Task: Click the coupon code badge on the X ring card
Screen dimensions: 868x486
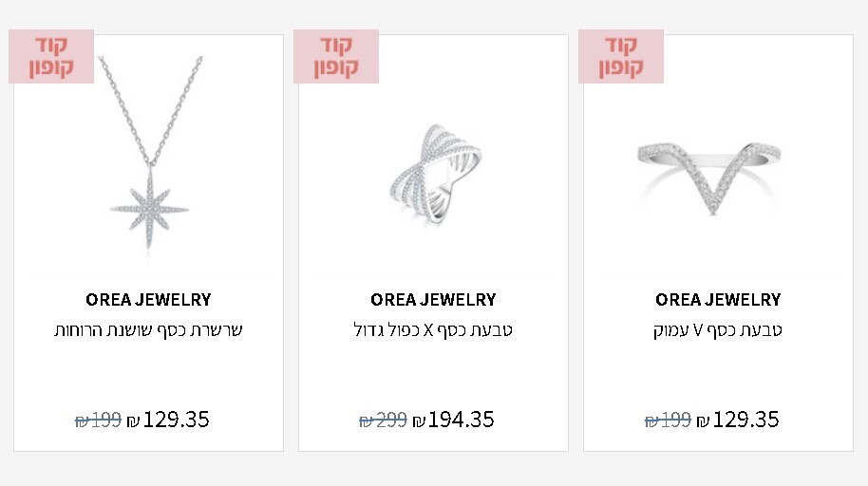Action: click(x=336, y=57)
